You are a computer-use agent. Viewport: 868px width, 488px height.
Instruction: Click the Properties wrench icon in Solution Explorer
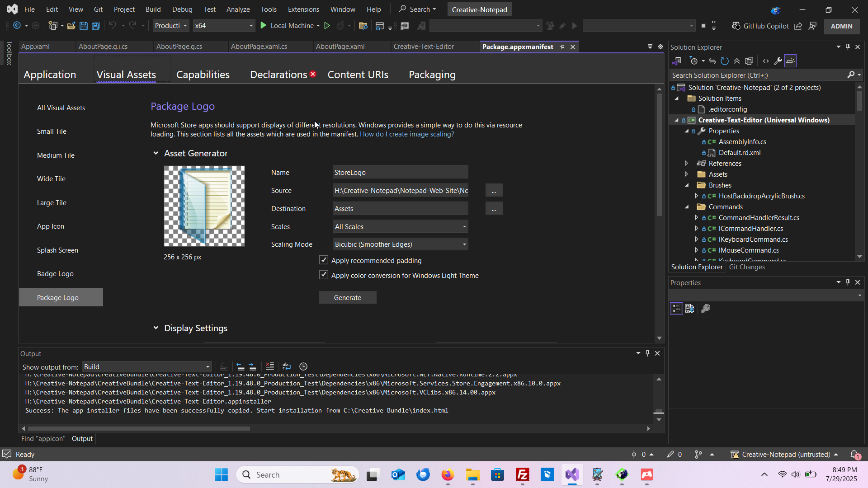point(778,61)
